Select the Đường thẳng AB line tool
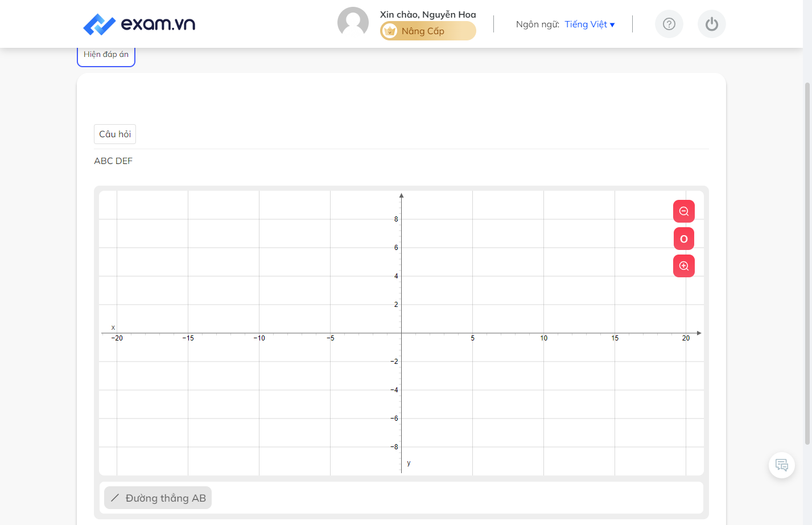The width and height of the screenshot is (812, 525). [x=158, y=498]
